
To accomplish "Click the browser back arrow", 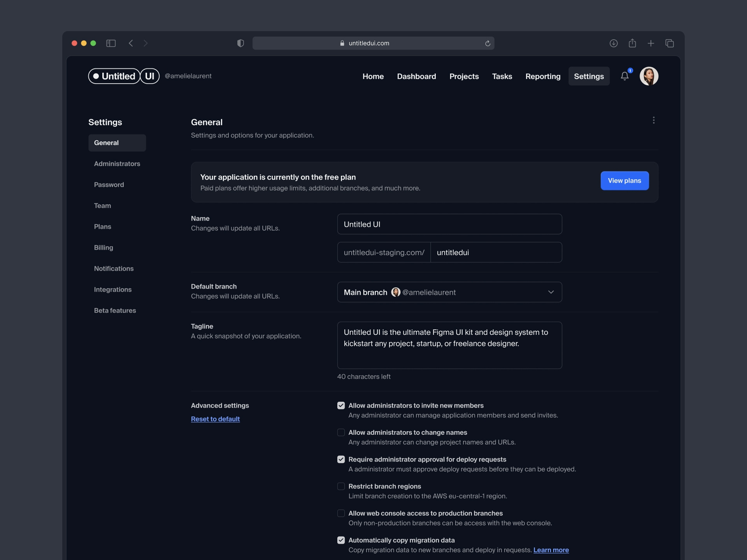I will tap(131, 43).
